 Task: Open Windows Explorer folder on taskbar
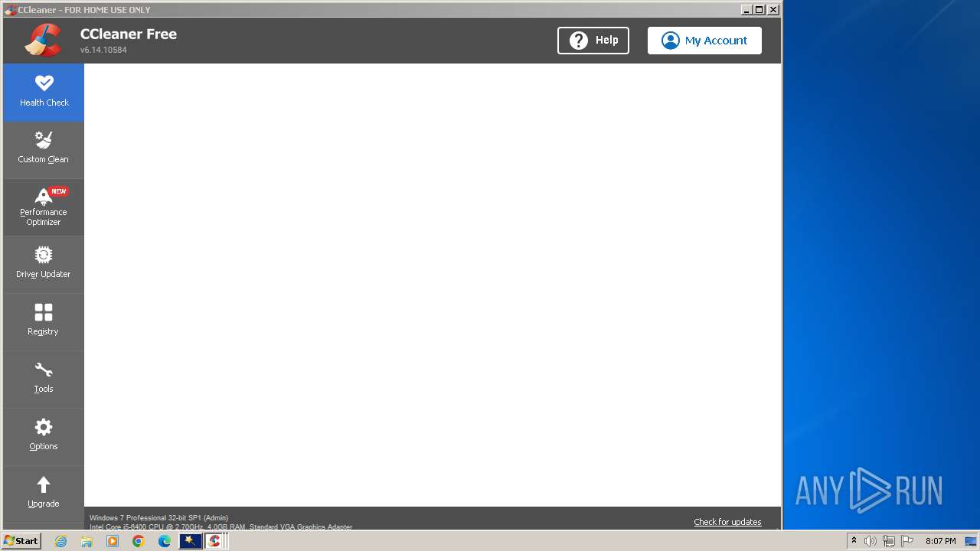coord(87,541)
